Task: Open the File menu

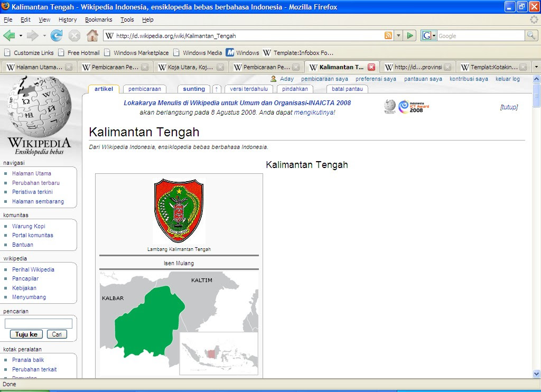Action: (8, 20)
